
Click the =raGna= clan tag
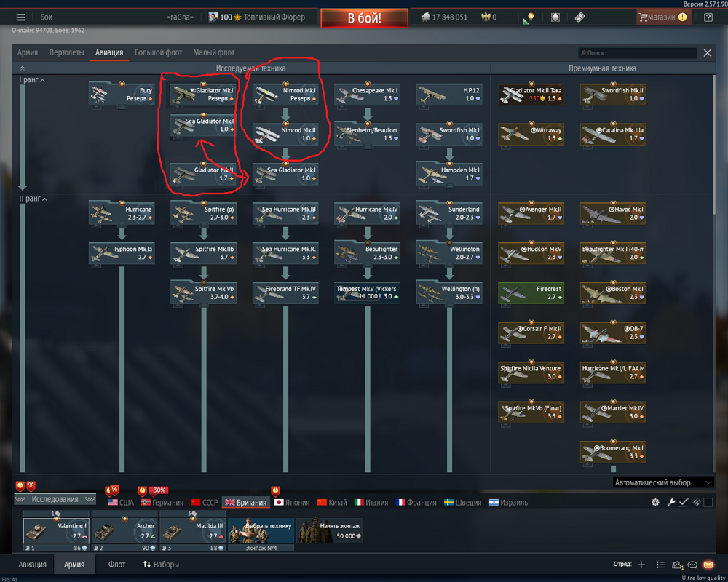tap(180, 17)
